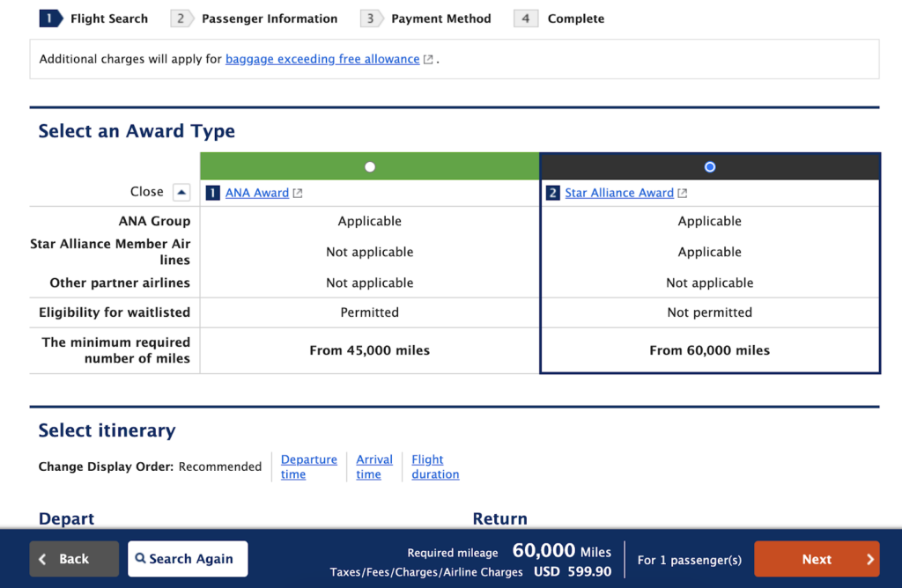Sort itineraries by Flight duration
902x588 pixels.
coord(435,467)
